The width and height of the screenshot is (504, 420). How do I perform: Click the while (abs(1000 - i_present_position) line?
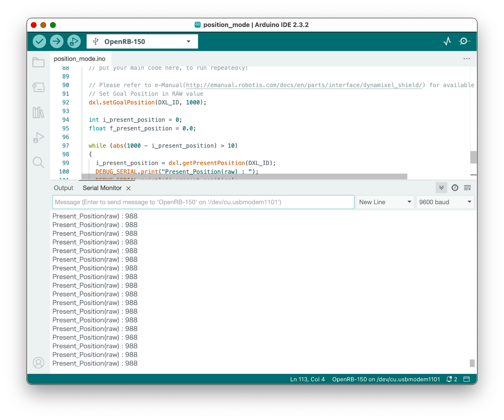point(163,146)
